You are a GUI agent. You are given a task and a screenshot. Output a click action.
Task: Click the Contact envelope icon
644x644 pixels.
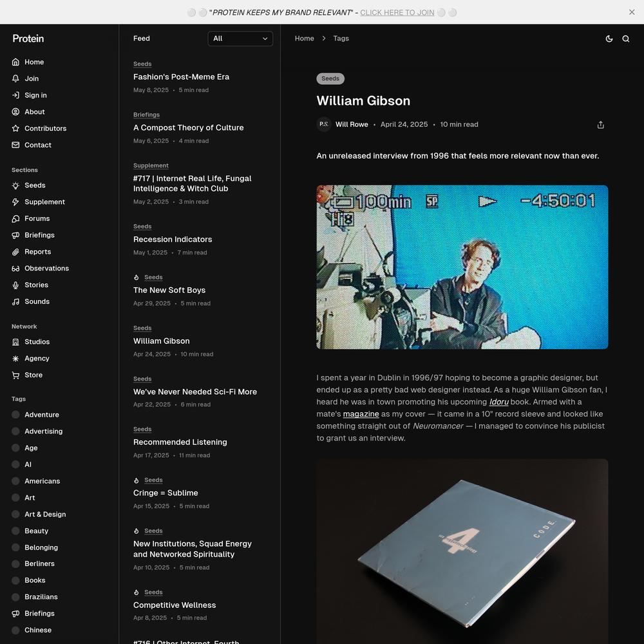coord(15,145)
